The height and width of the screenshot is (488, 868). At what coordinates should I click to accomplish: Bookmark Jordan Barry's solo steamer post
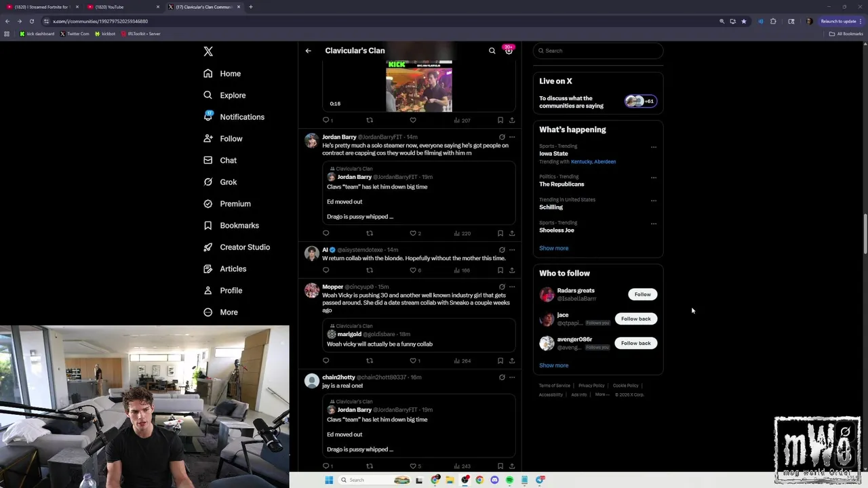pyautogui.click(x=500, y=233)
